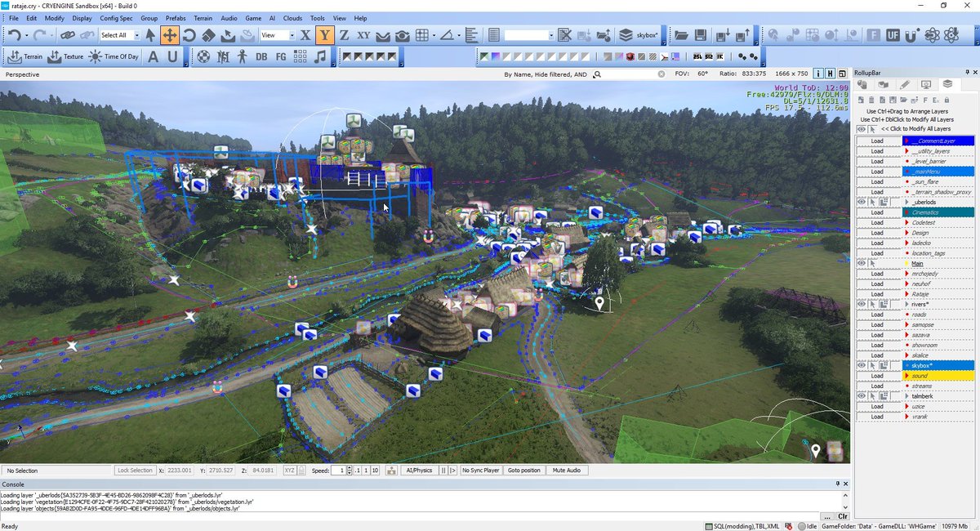The width and height of the screenshot is (980, 531).
Task: Click the Undo arrow icon
Action: point(14,35)
